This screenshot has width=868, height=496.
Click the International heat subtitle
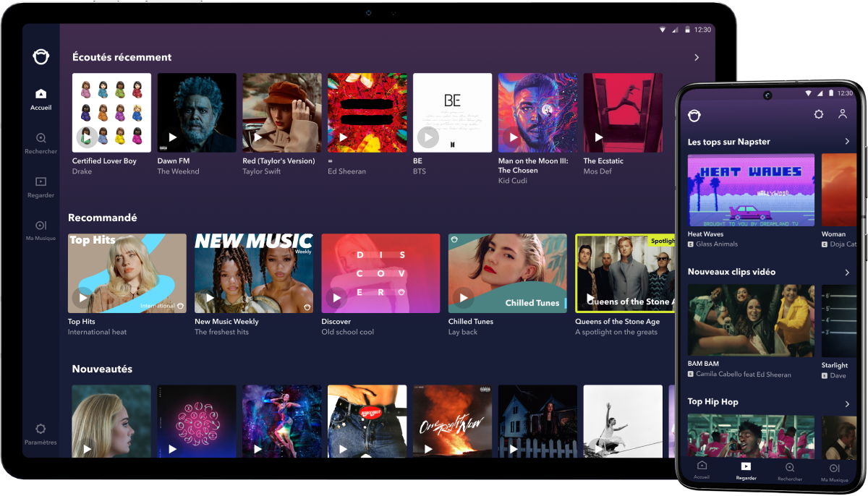pyautogui.click(x=97, y=332)
